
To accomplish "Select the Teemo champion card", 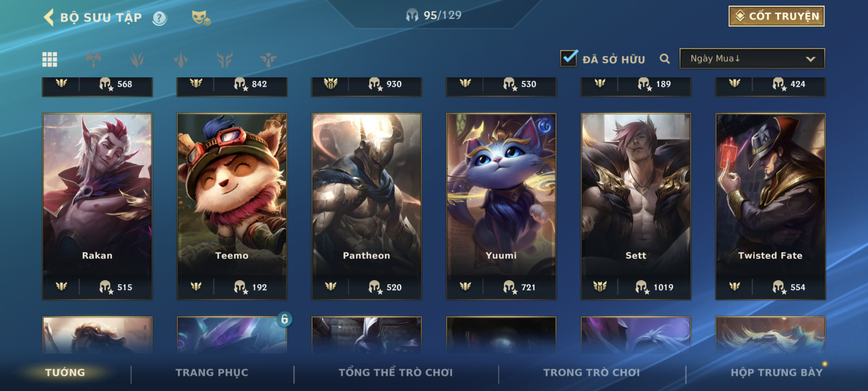I will pyautogui.click(x=232, y=206).
